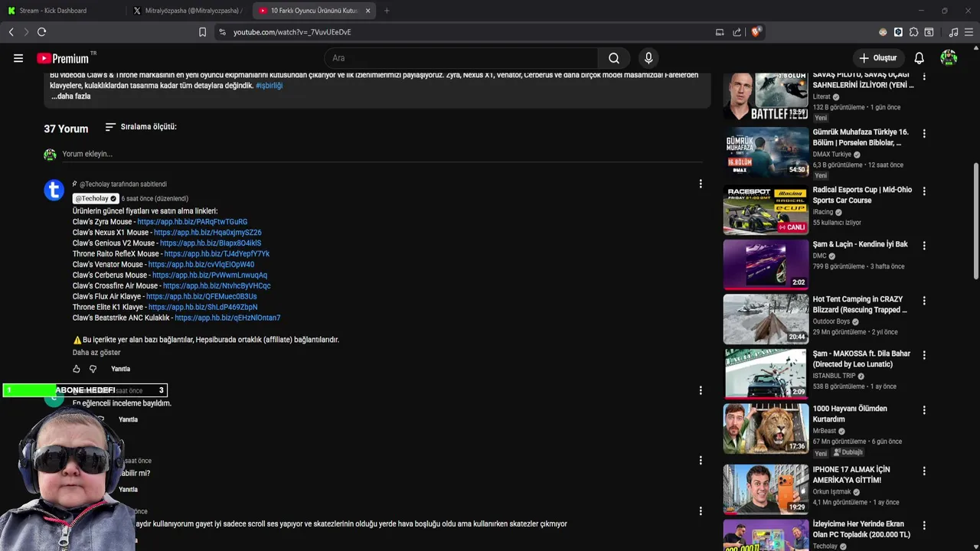Screen dimensions: 980x551
Task: Open the Claw's Nexus X1 Mouse link
Action: click(x=207, y=233)
